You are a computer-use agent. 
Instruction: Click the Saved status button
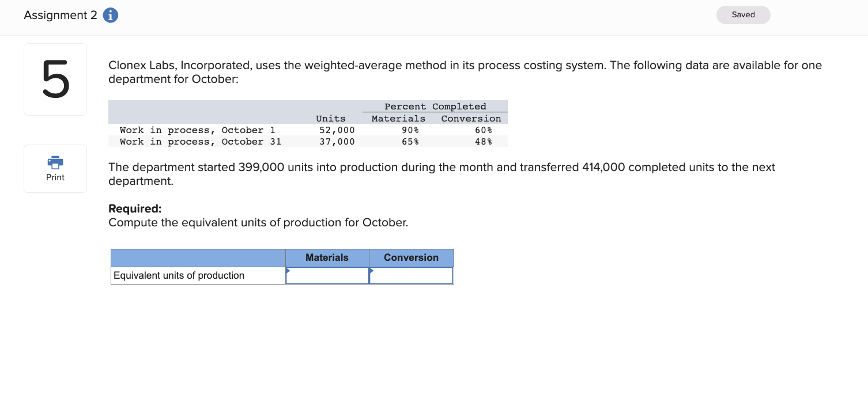click(743, 15)
